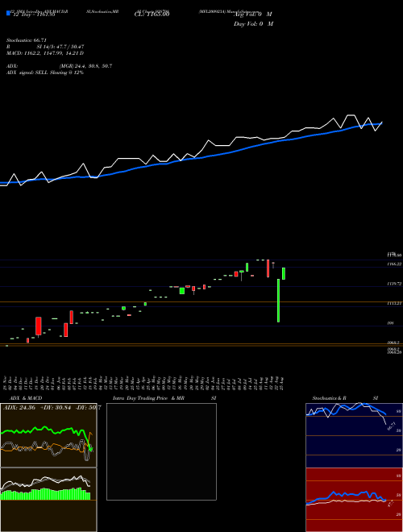This screenshot has height=532, width=403.
Task: Click the "Day Vol: 0 M" label
Action: coord(253,24)
